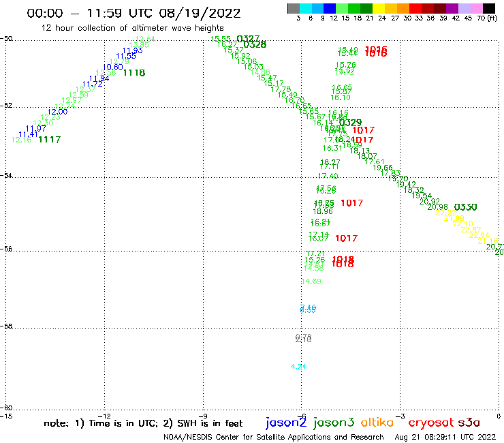The height and width of the screenshot is (443, 504).
Task: Click the '12 hour collection of altimeter wave heights' subtitle
Action: (x=132, y=28)
